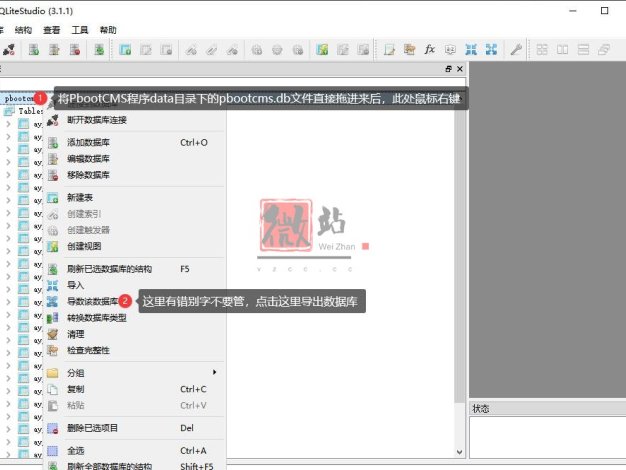Choose 添加数据库 in context menu
The height and width of the screenshot is (470, 626).
click(135, 143)
